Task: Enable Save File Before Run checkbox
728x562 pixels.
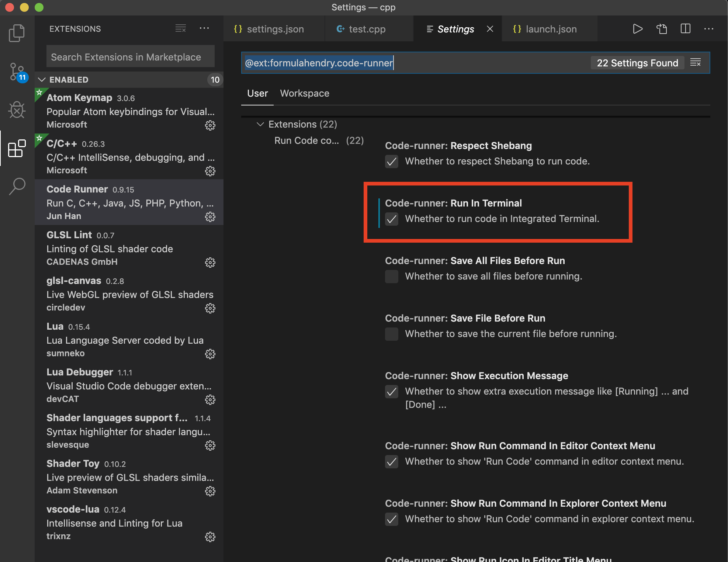Action: point(392,334)
